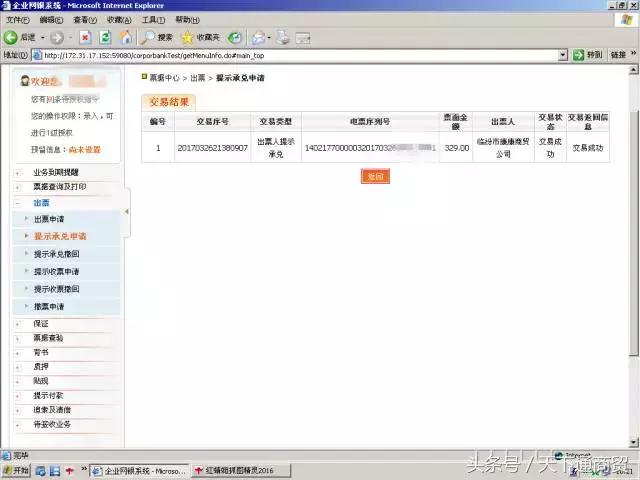Screen dimensions: 640x480
Task: Click the 329.00 amount cell
Action: pos(456,148)
